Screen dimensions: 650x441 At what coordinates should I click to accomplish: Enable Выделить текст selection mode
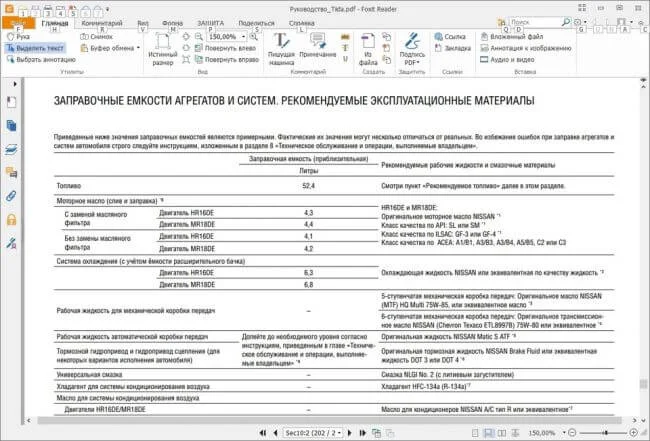pyautogui.click(x=35, y=47)
